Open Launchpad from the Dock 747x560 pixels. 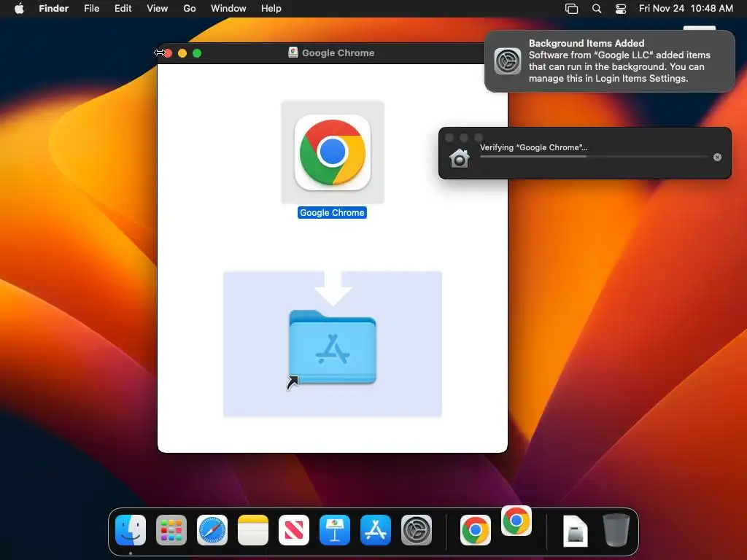click(171, 530)
